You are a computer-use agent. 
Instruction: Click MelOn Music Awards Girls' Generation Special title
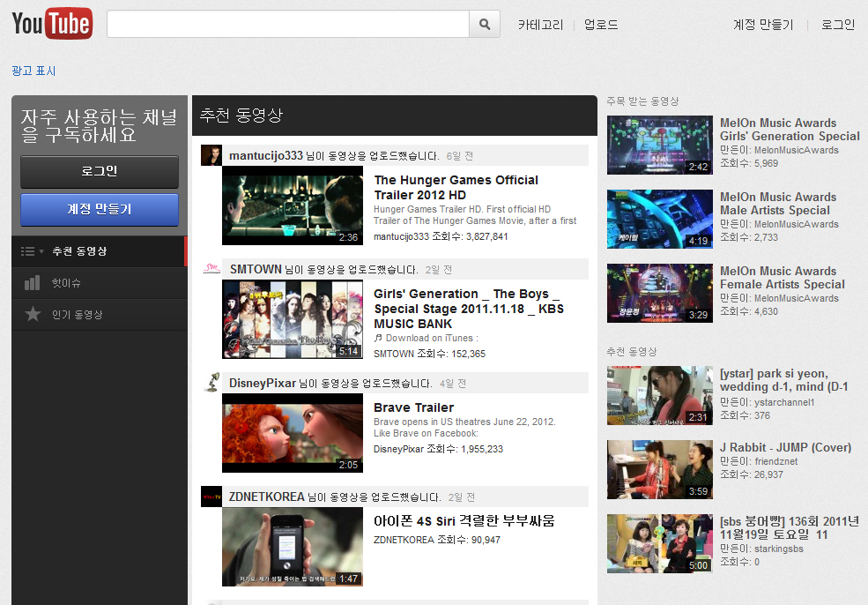tap(790, 130)
